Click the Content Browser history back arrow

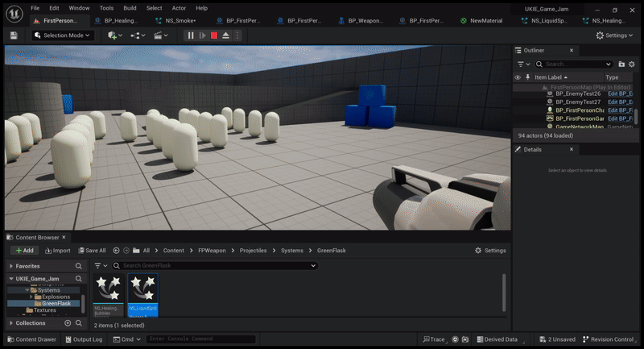(x=116, y=251)
